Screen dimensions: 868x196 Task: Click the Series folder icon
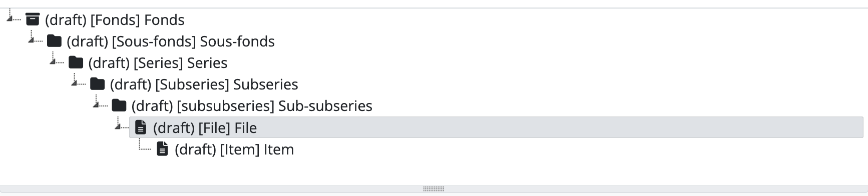click(76, 62)
